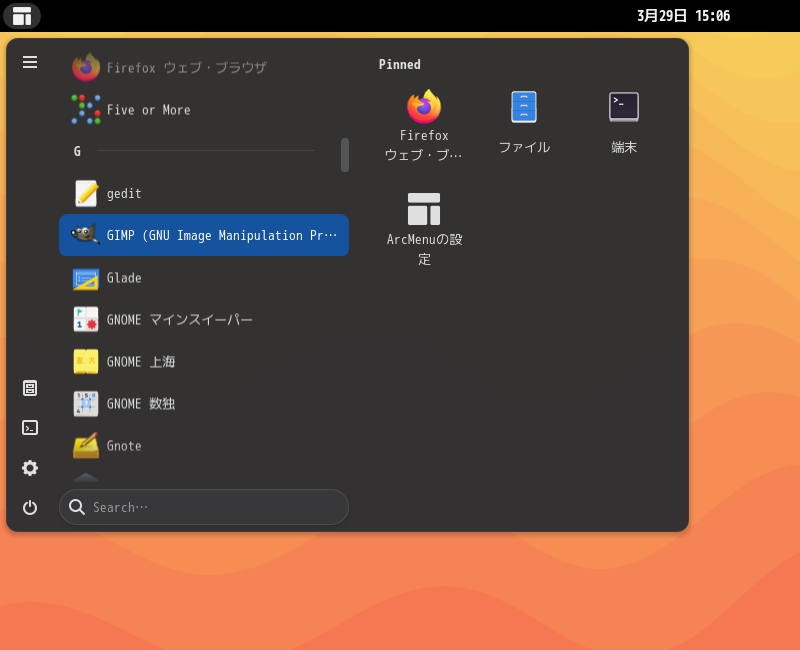Screen dimensions: 800x650
Task: Launch Glade interface designer
Action: pos(204,278)
